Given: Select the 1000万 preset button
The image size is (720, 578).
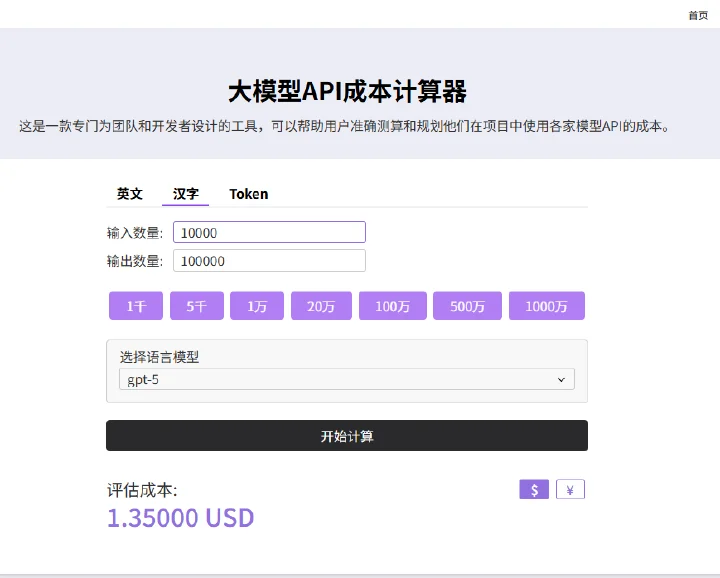Looking at the screenshot, I should tap(546, 306).
